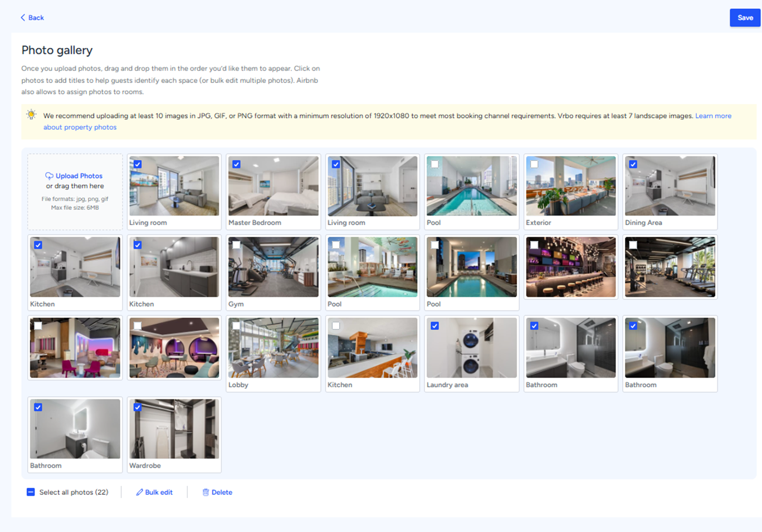Uncheck the Master Bedroom photo checkbox
Viewport: 762px width, 532px height.
click(236, 164)
